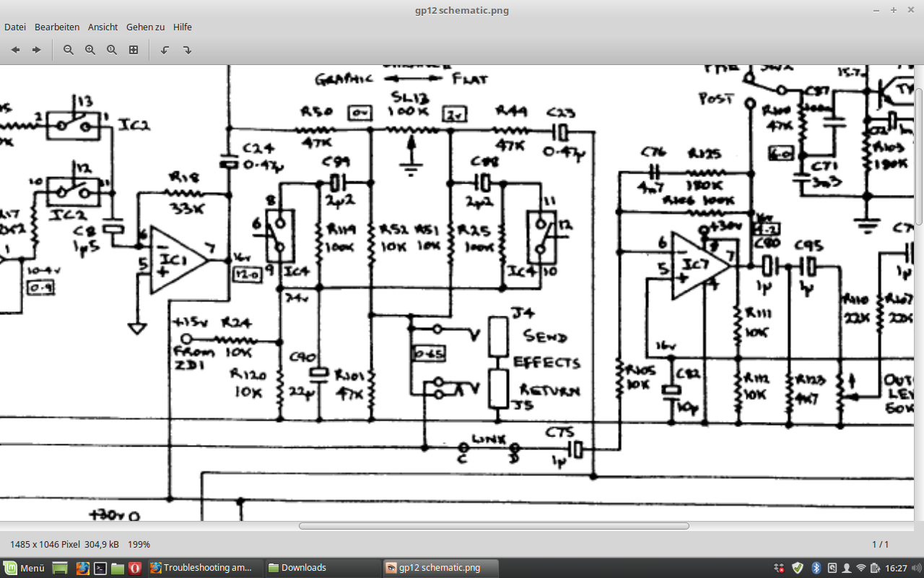Viewport: 924px width, 578px height.
Task: Open the update manager shield icon
Action: coord(798,568)
